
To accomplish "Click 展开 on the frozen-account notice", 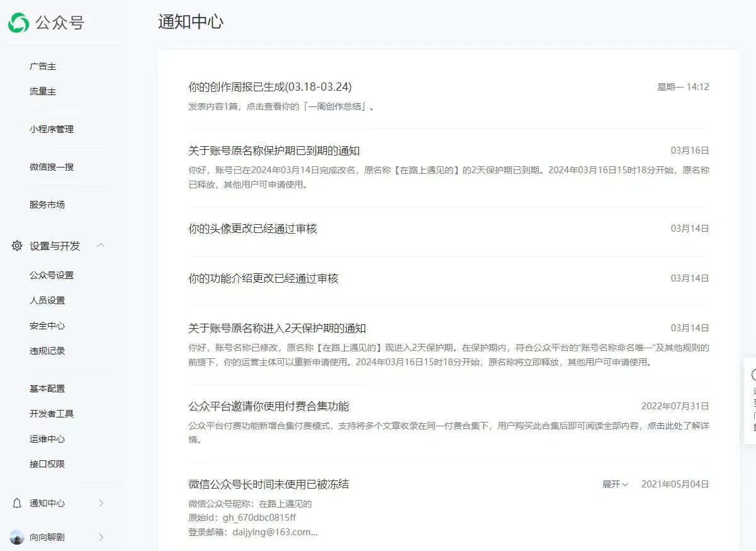I will click(x=615, y=484).
